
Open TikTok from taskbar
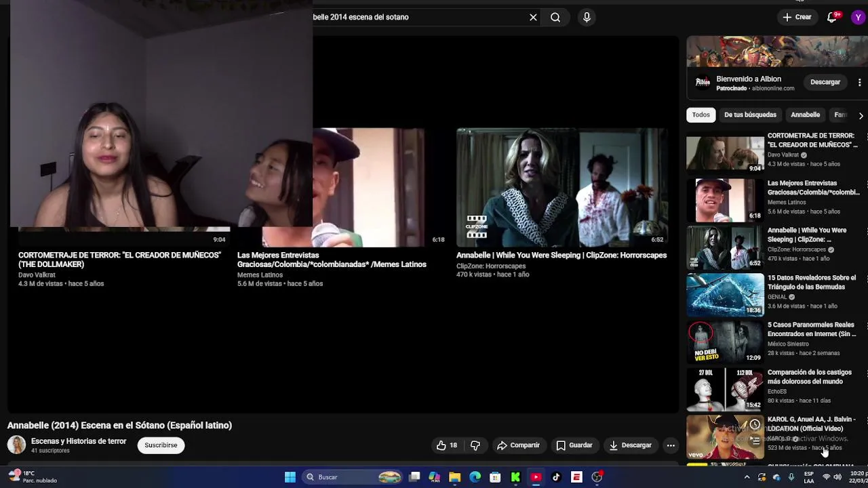click(556, 477)
